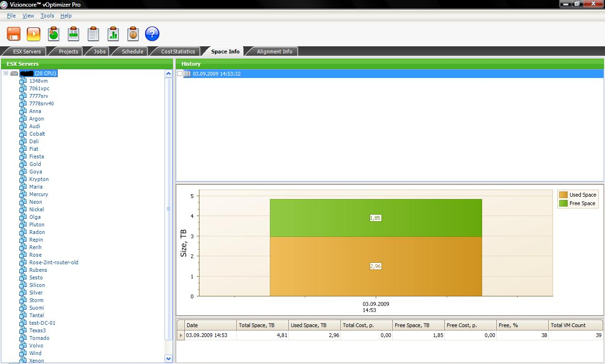Open the pie chart report clipboard icon
The image size is (605, 364).
pos(53,34)
